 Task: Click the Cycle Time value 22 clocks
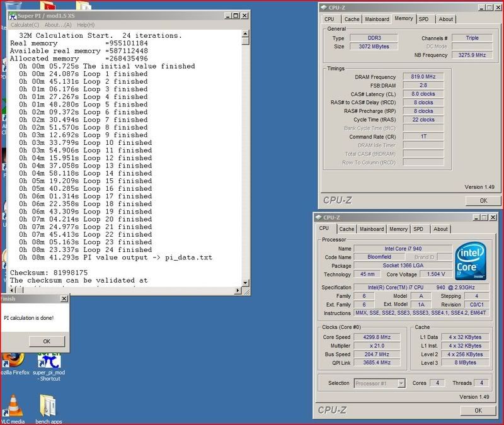click(x=423, y=120)
